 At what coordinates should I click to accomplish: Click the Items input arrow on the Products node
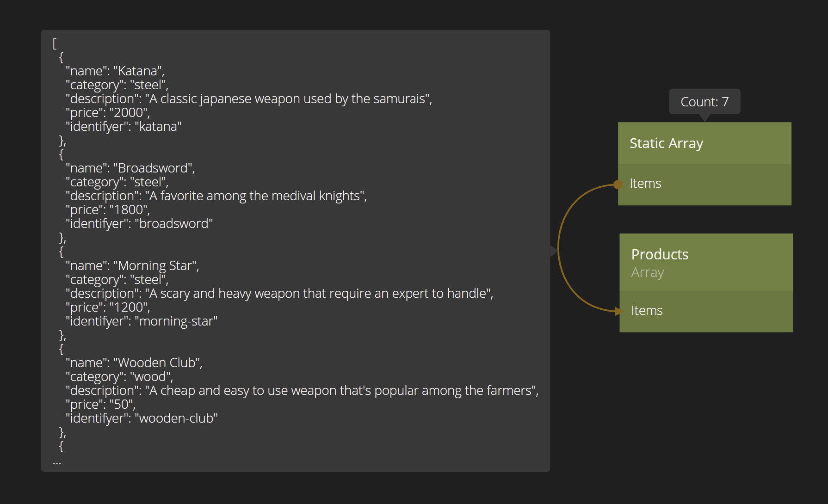click(620, 311)
